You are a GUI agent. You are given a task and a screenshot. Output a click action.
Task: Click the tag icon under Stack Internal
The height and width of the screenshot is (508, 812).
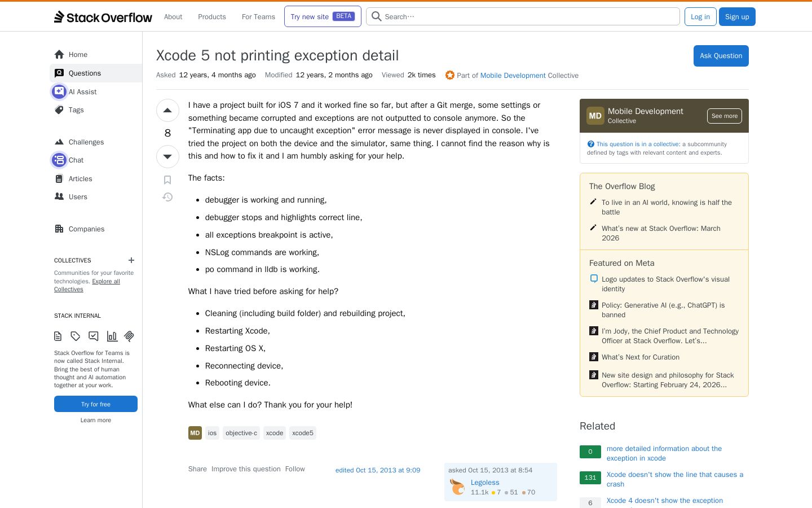(76, 336)
